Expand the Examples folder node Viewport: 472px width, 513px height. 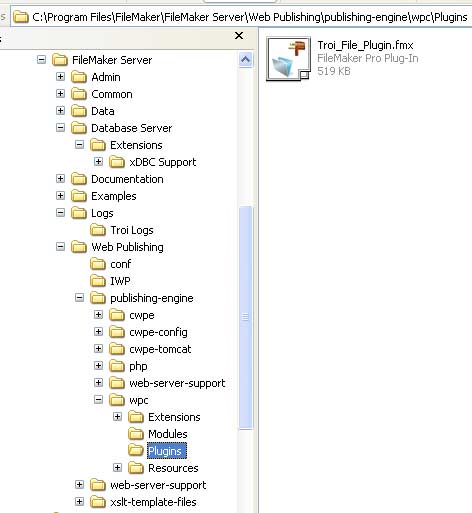click(60, 196)
